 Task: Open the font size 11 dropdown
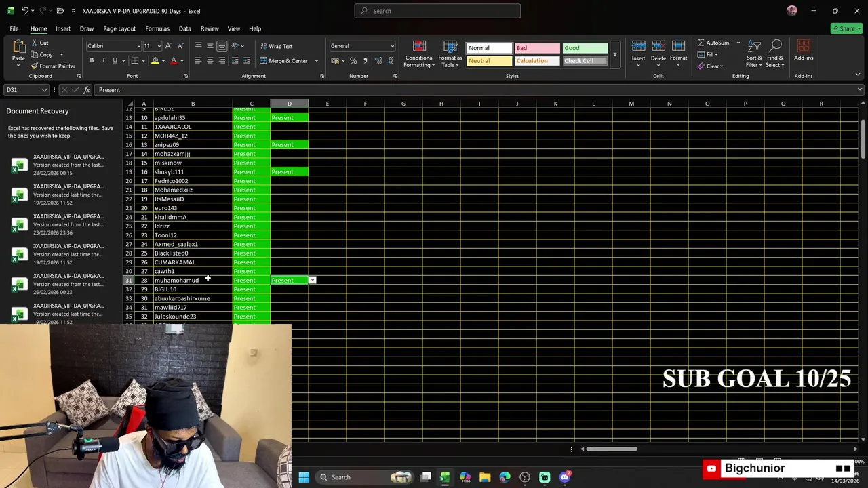tap(159, 46)
